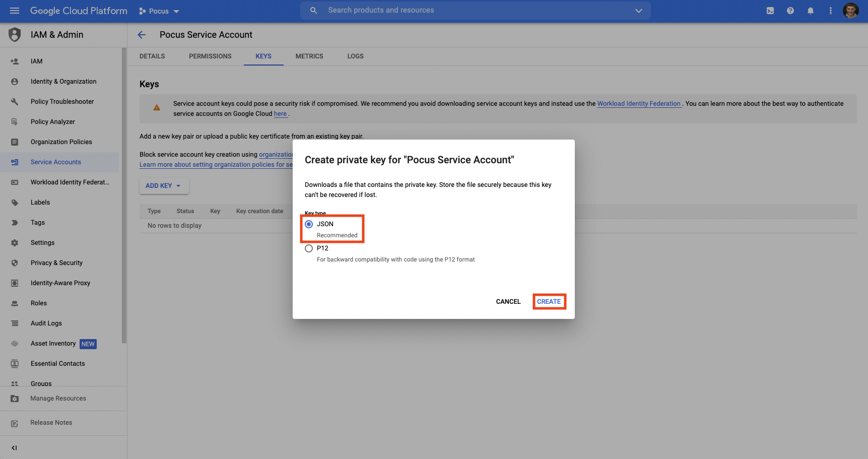This screenshot has height=459, width=868.
Task: Click the CREATE button in the dialog
Action: (x=549, y=302)
